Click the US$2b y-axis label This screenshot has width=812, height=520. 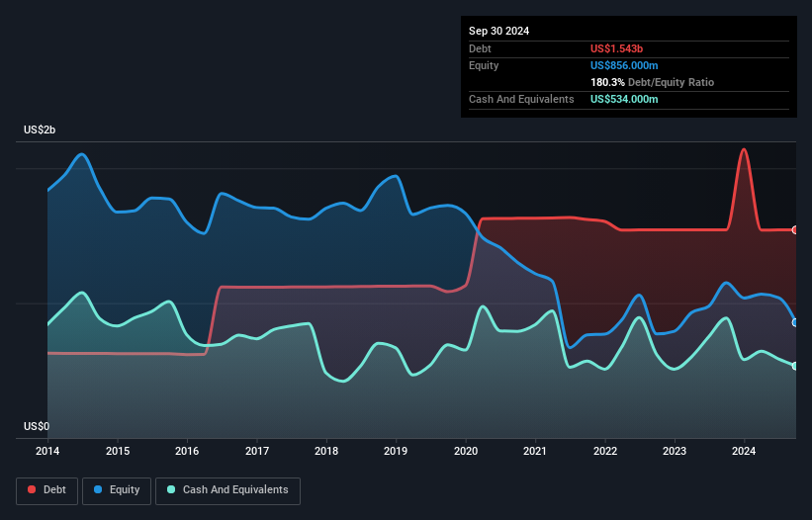41,130
